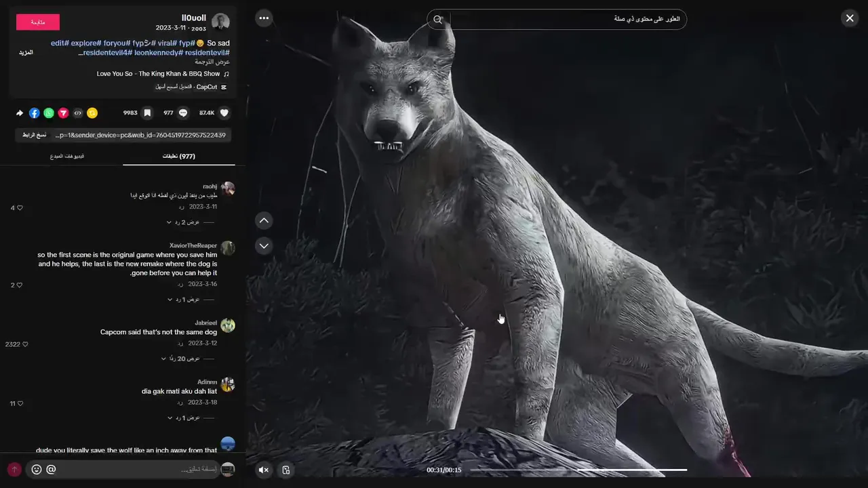This screenshot has width=868, height=488.
Task: Reply to Adinnn's comment
Action: tap(181, 403)
